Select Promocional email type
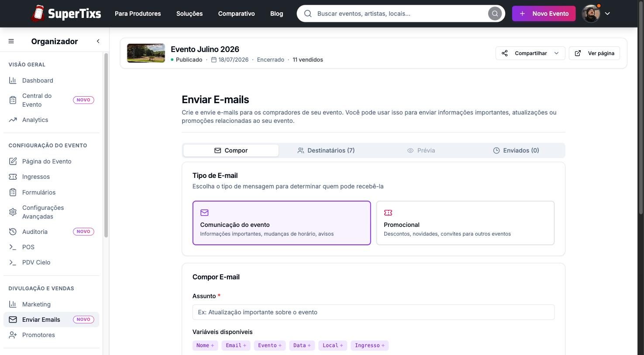Viewport: 644px width, 355px height. (x=465, y=223)
